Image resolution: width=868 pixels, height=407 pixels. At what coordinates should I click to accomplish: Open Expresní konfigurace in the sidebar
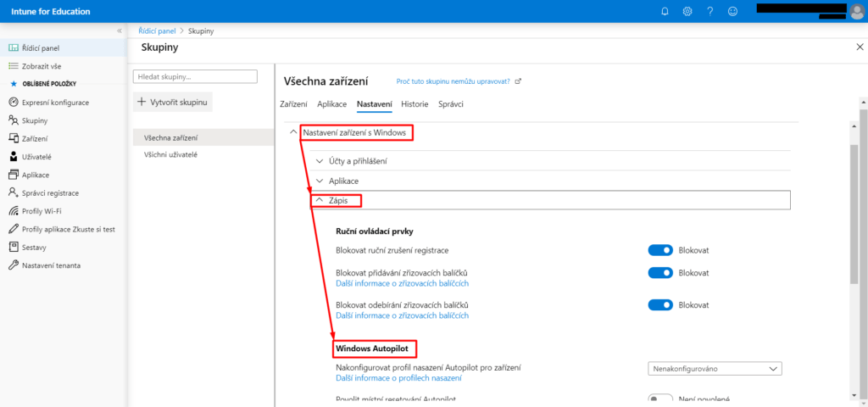(x=54, y=102)
